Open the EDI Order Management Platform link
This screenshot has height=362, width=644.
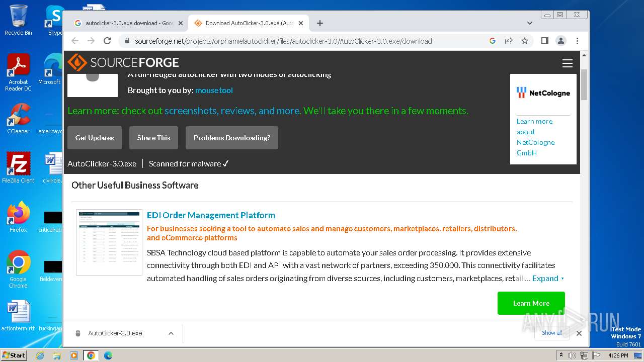211,215
